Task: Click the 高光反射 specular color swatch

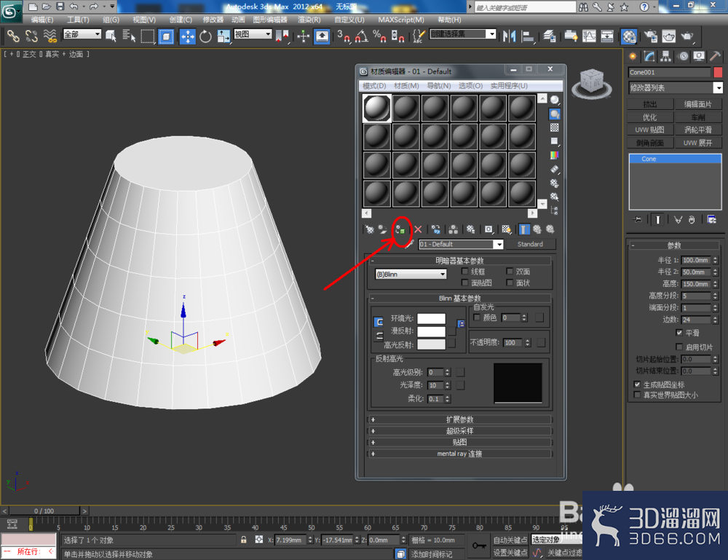Action: 431,344
